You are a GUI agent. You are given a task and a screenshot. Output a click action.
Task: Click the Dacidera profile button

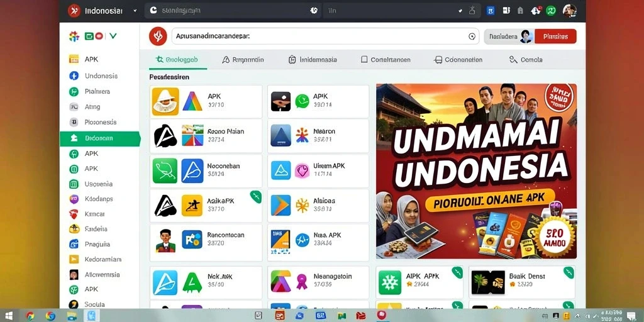pyautogui.click(x=509, y=36)
